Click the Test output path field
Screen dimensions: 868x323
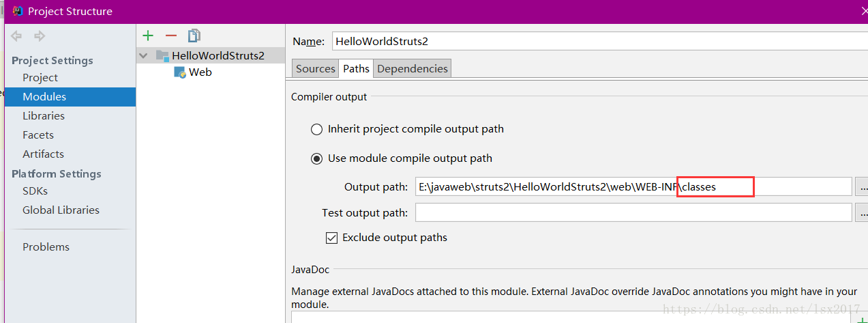click(633, 212)
